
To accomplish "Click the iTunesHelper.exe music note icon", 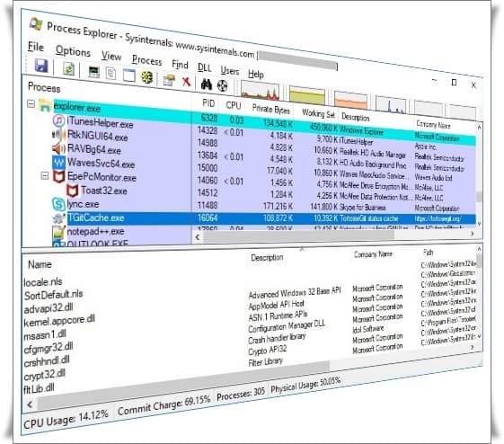I will coord(58,120).
